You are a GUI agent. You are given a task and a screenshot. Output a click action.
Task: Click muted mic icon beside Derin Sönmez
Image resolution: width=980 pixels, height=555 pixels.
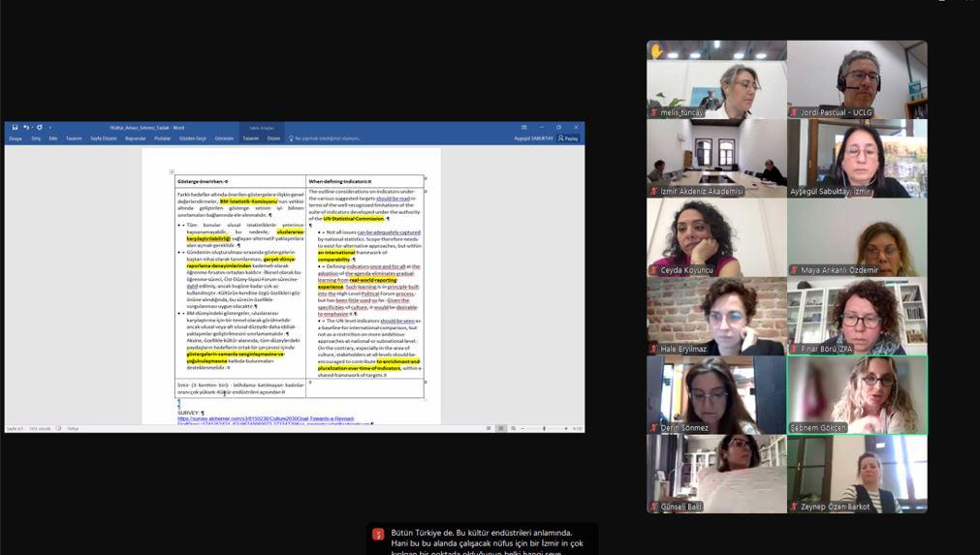coord(653,428)
